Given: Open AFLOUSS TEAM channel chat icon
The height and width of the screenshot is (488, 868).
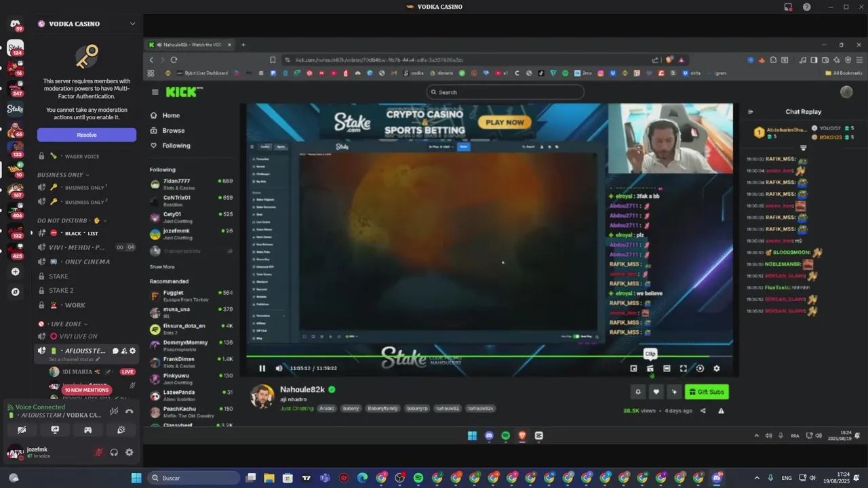Looking at the screenshot, I should pyautogui.click(x=115, y=351).
